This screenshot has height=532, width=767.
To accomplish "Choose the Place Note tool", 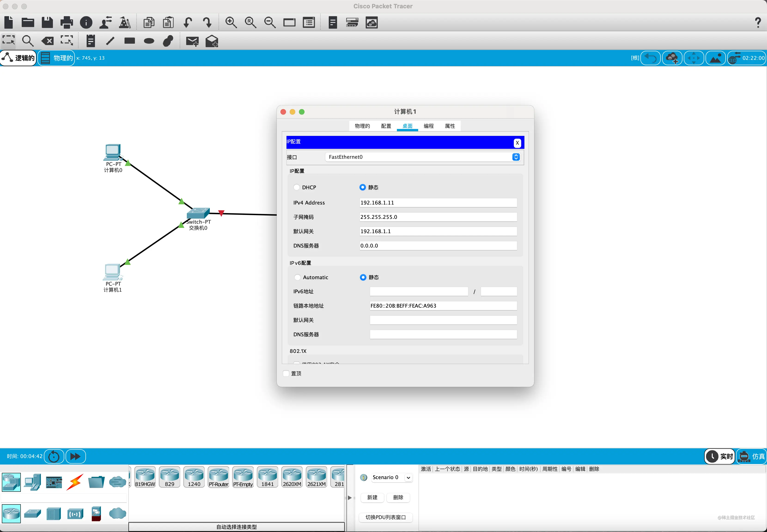I will point(91,41).
